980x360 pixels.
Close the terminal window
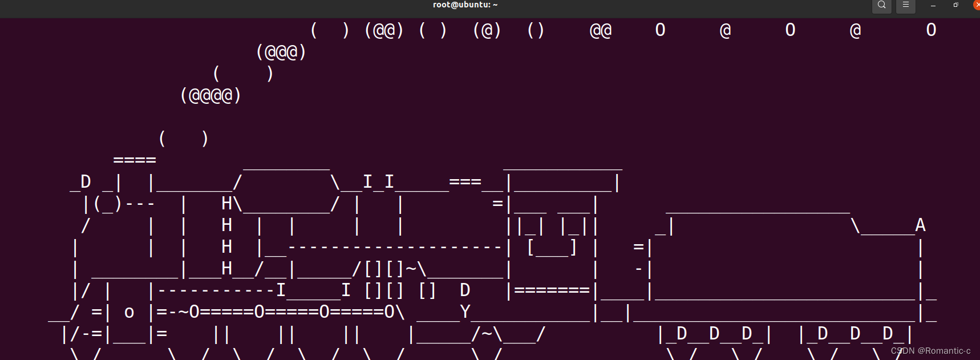coord(977,6)
